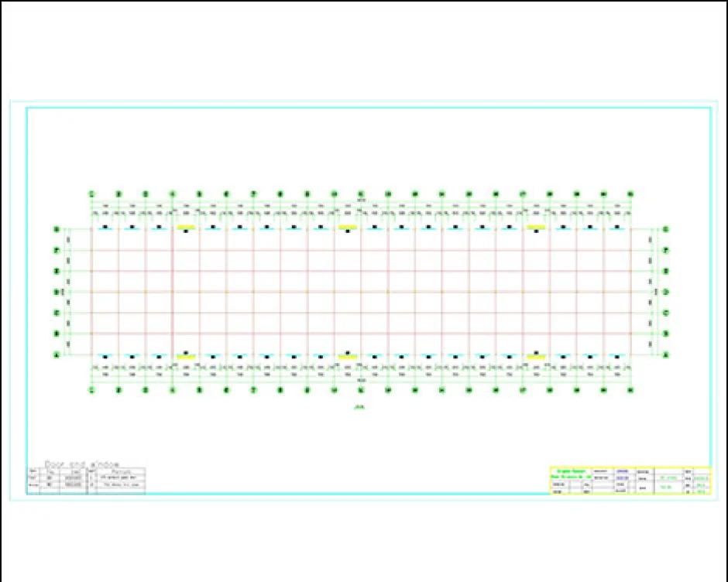Click the plan title label below the drawing
Viewport: 728px width, 582px height.
(x=359, y=406)
